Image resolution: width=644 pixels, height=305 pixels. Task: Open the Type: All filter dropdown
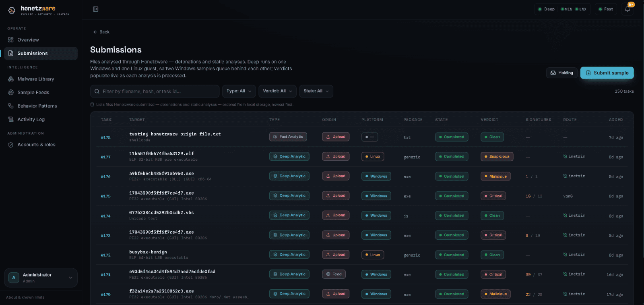239,91
